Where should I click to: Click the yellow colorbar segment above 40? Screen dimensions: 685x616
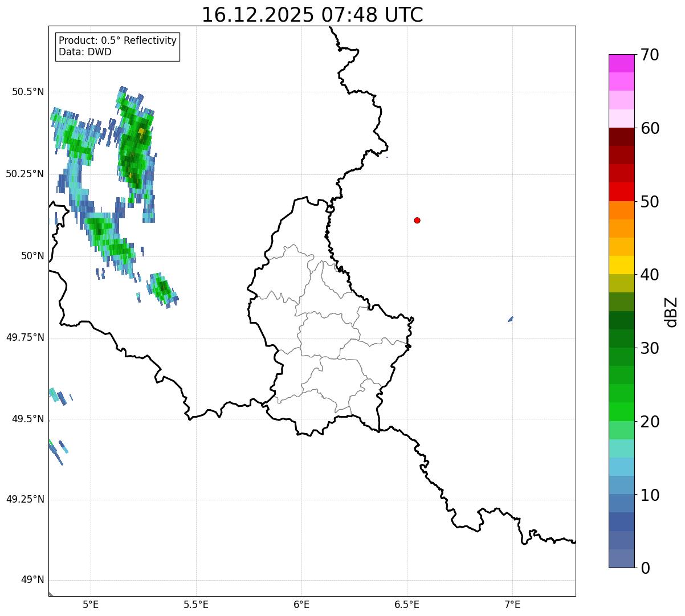(621, 265)
